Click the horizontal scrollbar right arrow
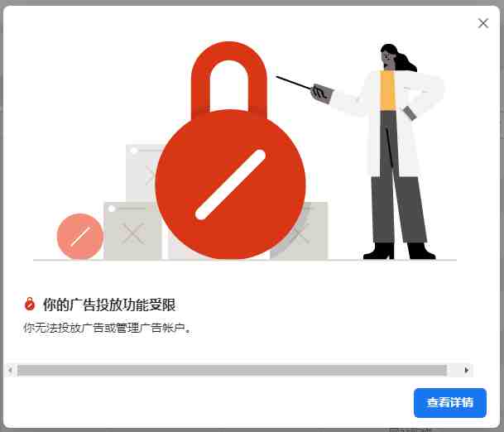Viewport: 504px width, 432px height. point(467,370)
